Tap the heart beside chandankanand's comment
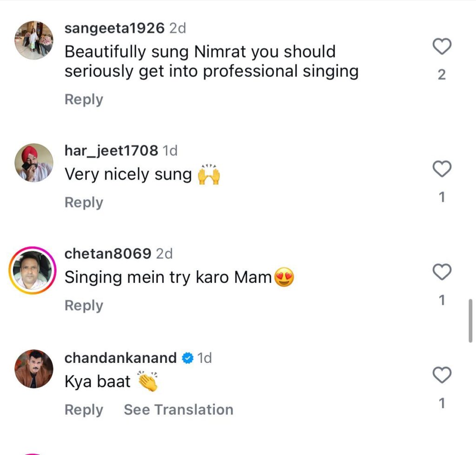The width and height of the screenshot is (476, 455). pos(442,375)
